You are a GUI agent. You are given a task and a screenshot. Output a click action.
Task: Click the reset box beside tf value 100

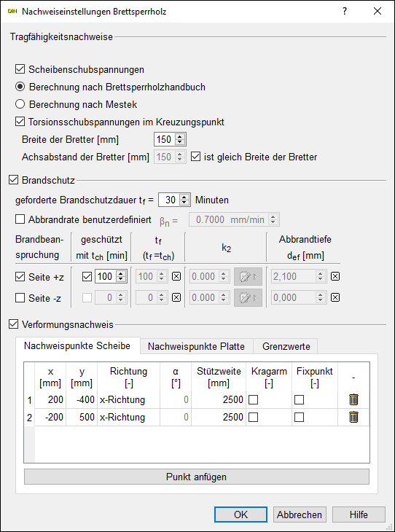coord(176,276)
